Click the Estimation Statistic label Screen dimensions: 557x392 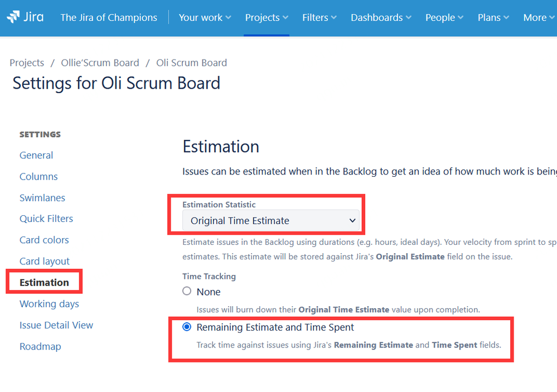tap(219, 204)
